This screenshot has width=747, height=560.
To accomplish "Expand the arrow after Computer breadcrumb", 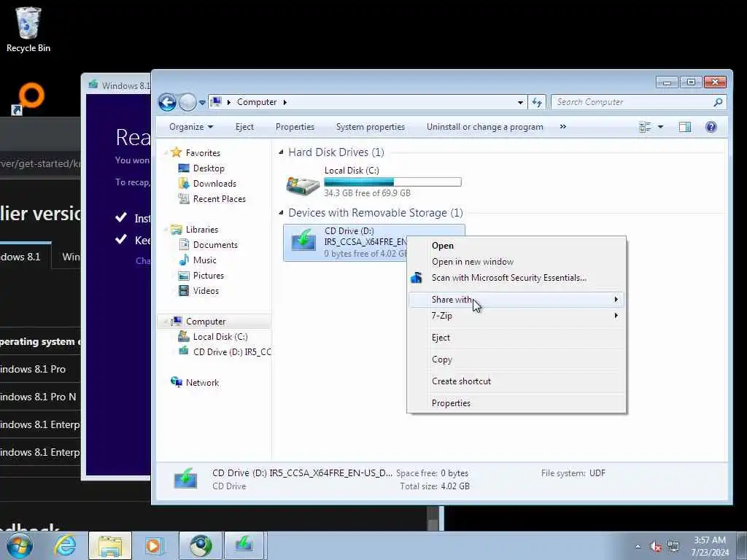I will [x=285, y=102].
